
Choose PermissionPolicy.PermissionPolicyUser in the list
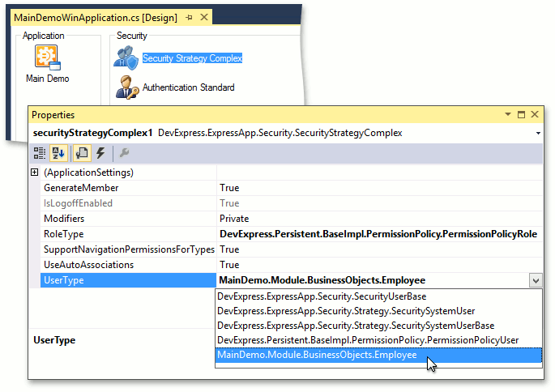pyautogui.click(x=378, y=340)
